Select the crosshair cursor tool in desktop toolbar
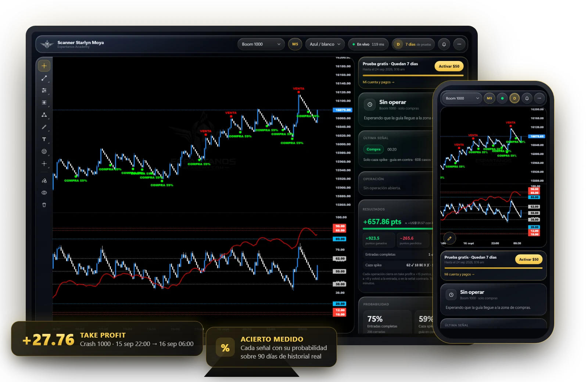The width and height of the screenshot is (588, 382). [44, 66]
